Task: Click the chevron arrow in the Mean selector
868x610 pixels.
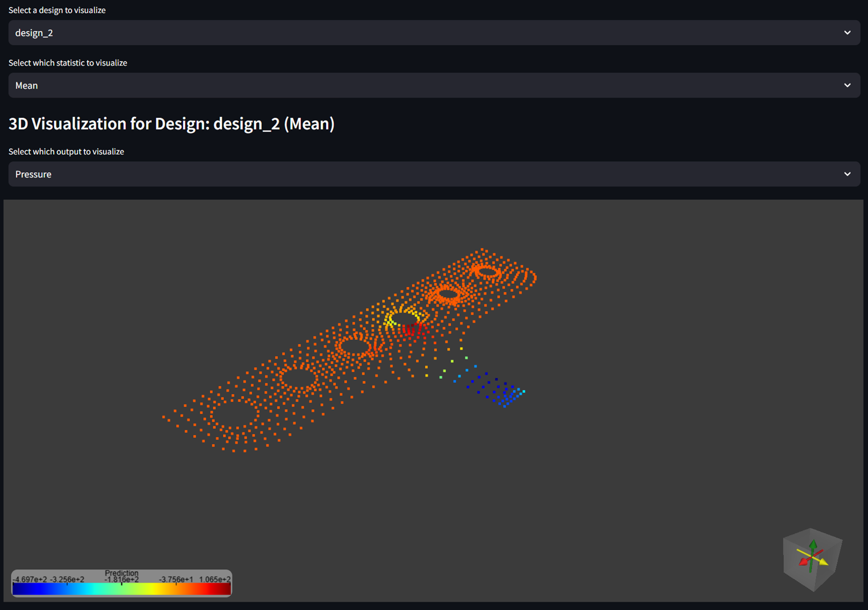Action: 847,85
